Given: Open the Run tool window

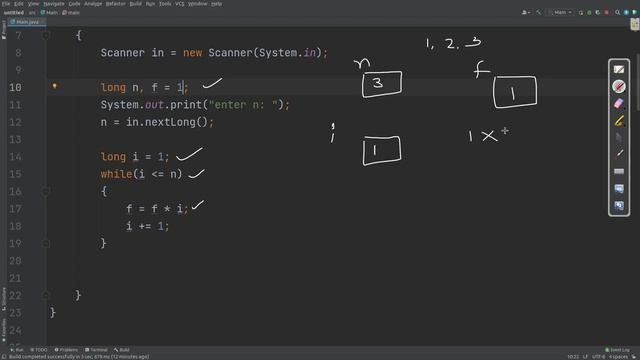Looking at the screenshot, I should pyautogui.click(x=17, y=350).
